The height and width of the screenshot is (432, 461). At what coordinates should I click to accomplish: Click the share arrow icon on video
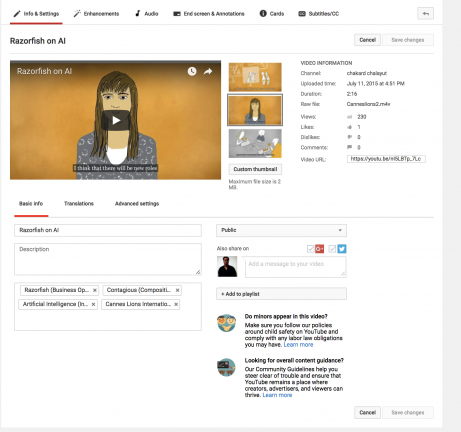(x=208, y=71)
